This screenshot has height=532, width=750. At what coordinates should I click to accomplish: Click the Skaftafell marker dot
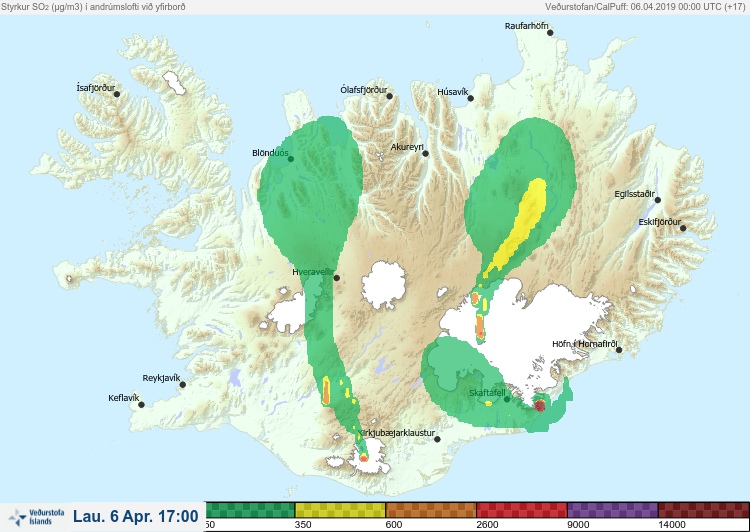pyautogui.click(x=507, y=399)
